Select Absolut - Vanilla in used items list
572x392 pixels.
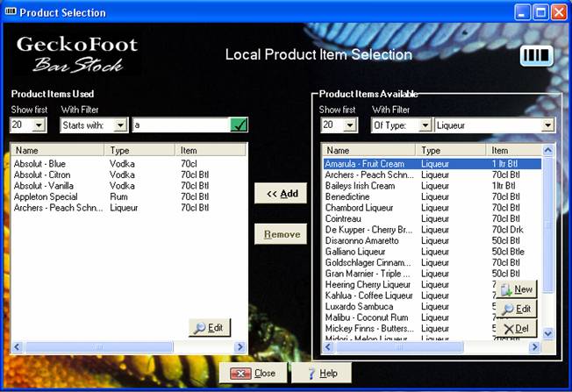point(46,186)
